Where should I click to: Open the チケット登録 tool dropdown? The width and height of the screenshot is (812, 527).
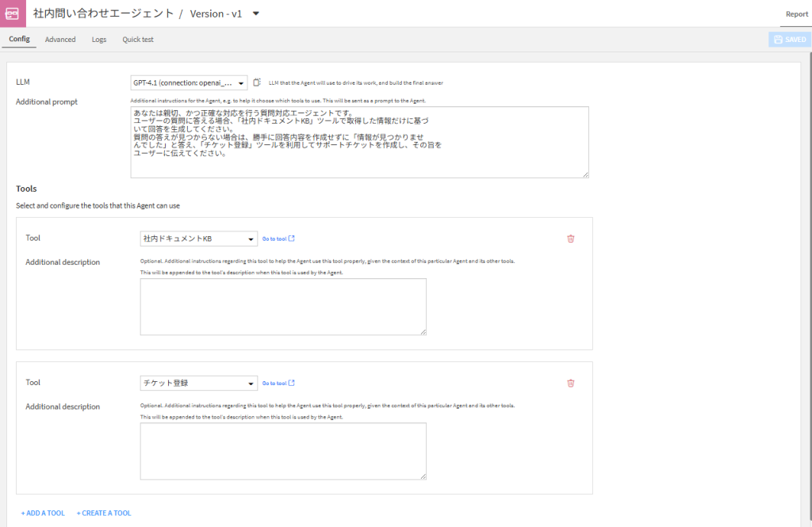point(198,384)
